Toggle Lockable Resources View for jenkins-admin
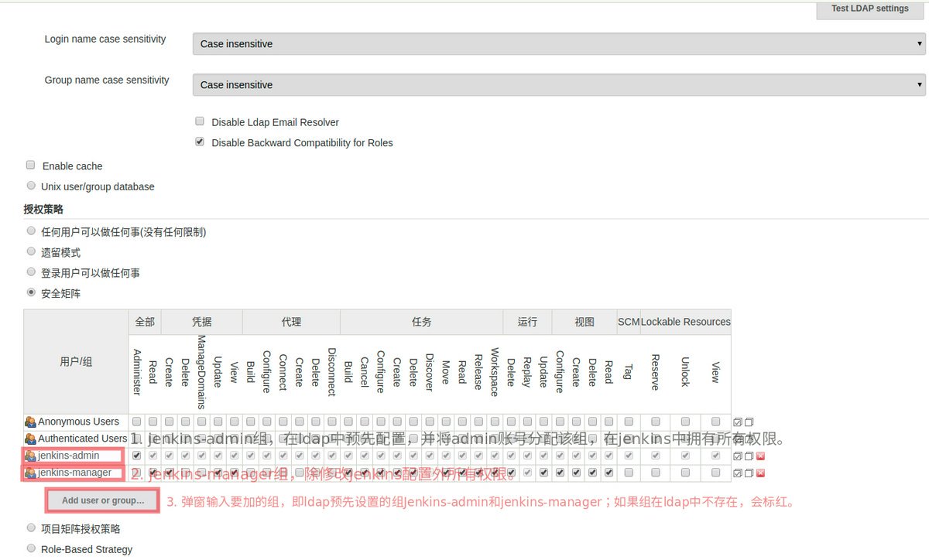Image resolution: width=929 pixels, height=560 pixels. click(715, 456)
